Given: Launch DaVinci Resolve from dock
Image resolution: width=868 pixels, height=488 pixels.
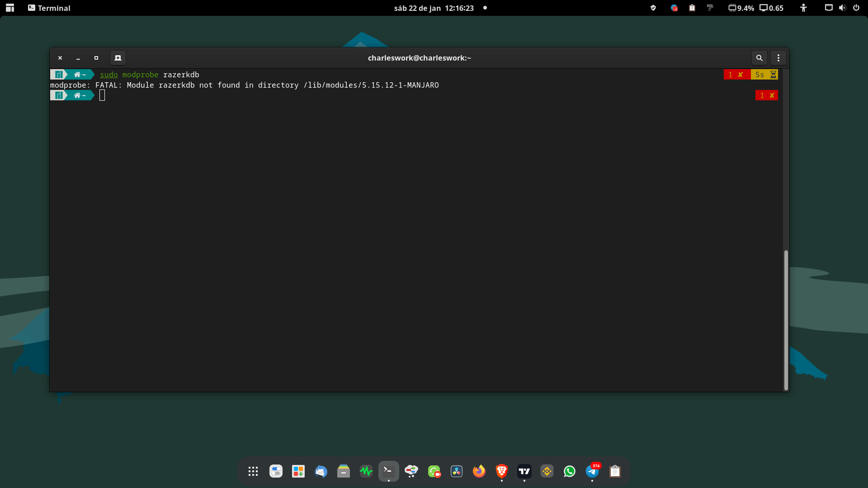Looking at the screenshot, I should 457,471.
